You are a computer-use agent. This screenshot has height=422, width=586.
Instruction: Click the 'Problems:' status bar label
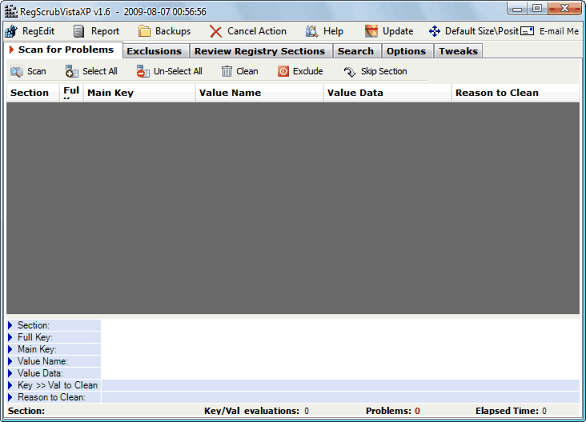coord(388,411)
